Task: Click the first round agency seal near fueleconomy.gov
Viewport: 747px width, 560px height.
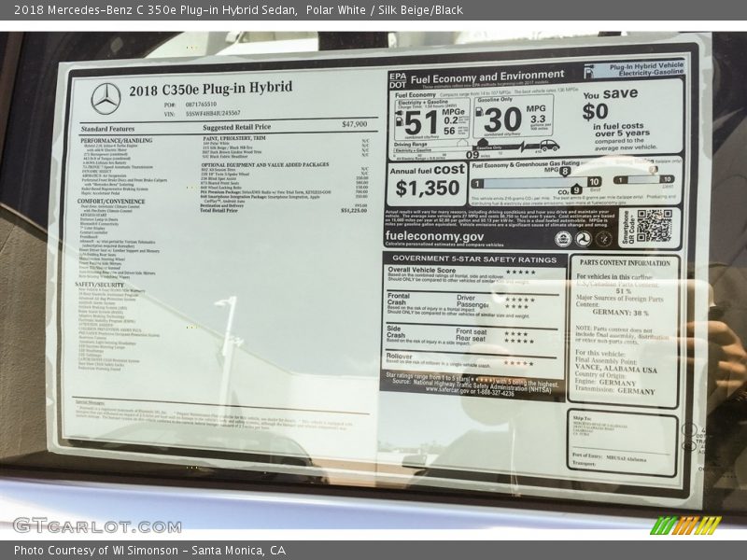Action: pyautogui.click(x=563, y=239)
